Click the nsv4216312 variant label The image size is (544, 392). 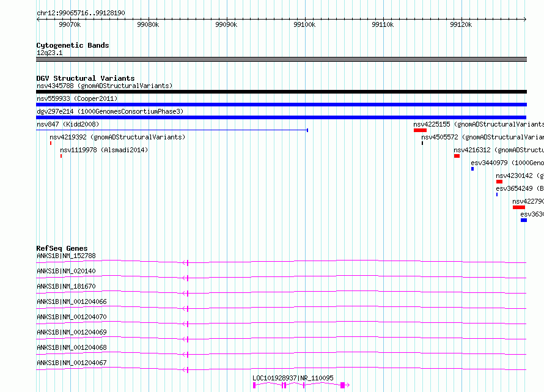point(499,150)
